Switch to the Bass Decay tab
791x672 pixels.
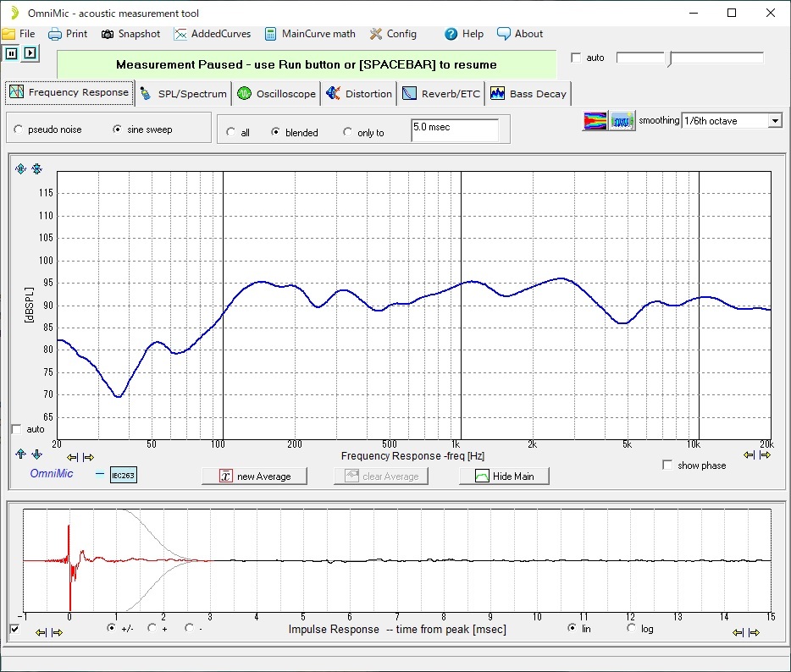click(528, 94)
